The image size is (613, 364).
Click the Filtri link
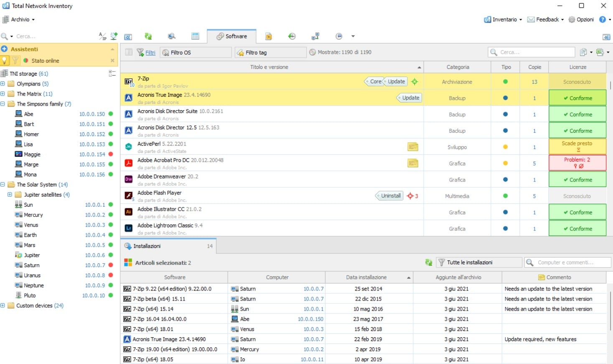pos(150,53)
